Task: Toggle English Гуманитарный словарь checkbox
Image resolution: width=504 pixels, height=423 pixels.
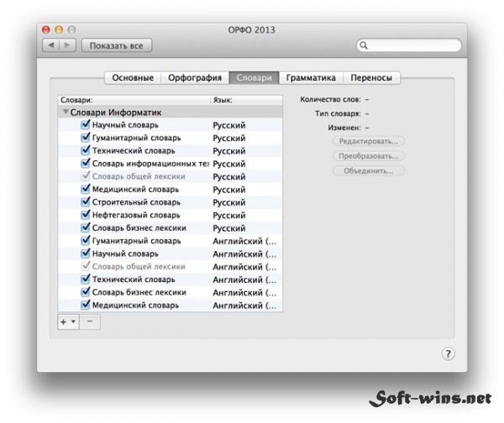Action: (86, 240)
